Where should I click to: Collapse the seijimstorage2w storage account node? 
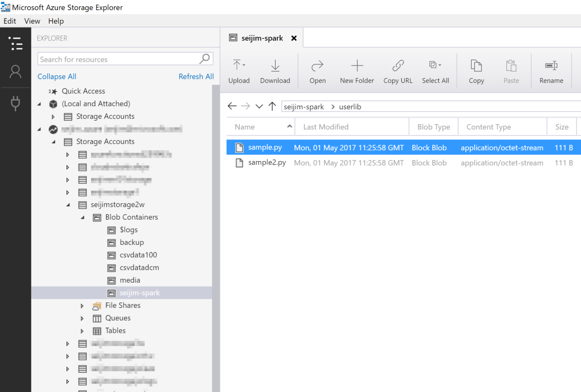click(68, 205)
